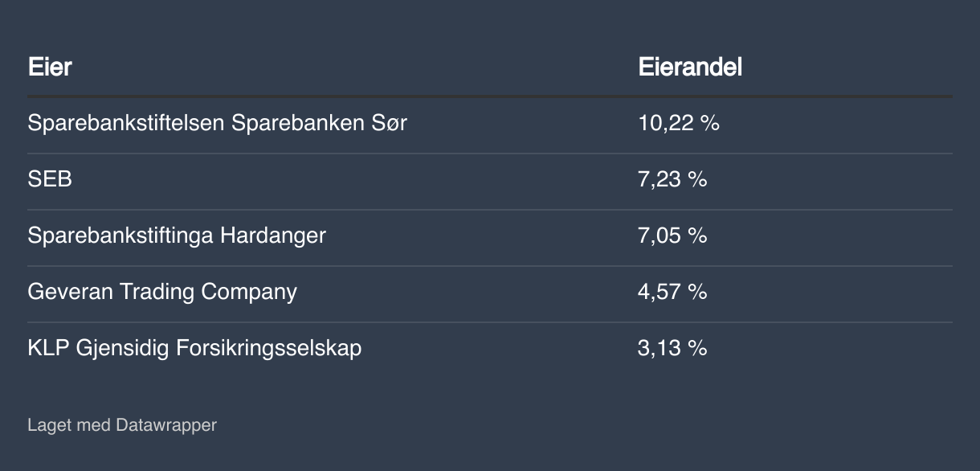Image resolution: width=980 pixels, height=471 pixels.
Task: Select the Geveran Trading Company owner name
Action: tap(162, 291)
